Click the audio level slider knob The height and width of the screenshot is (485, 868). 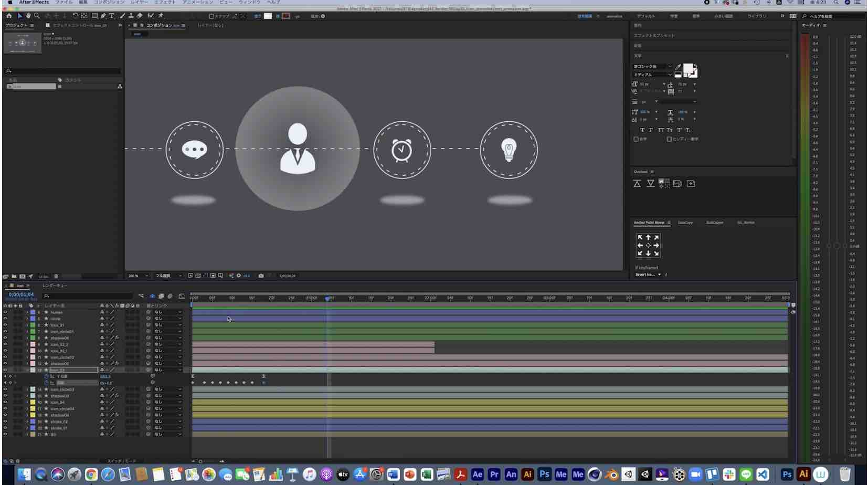837,246
